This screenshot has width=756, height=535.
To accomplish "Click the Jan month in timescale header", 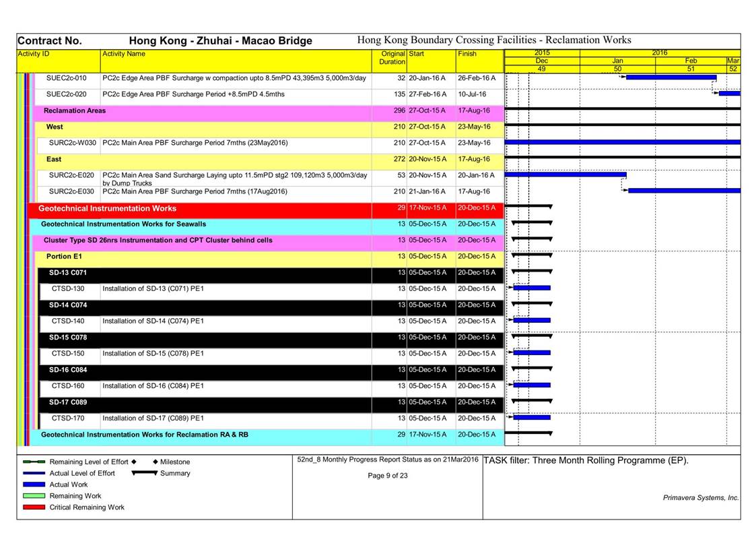I will pos(617,61).
